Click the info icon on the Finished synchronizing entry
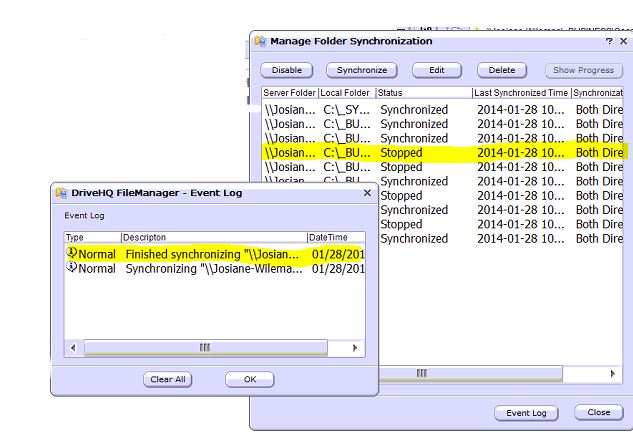633x433 pixels. (x=71, y=254)
